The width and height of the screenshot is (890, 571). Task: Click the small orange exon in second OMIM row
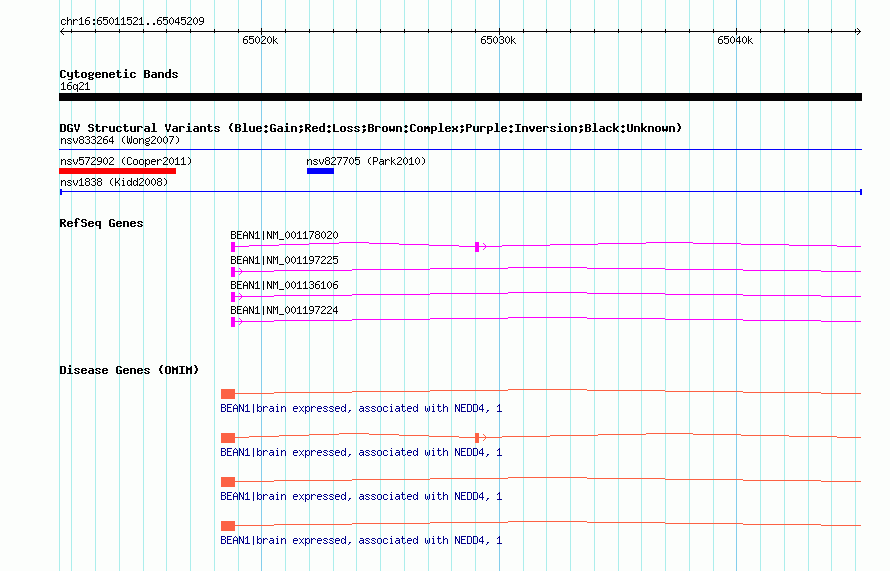pyautogui.click(x=477, y=438)
